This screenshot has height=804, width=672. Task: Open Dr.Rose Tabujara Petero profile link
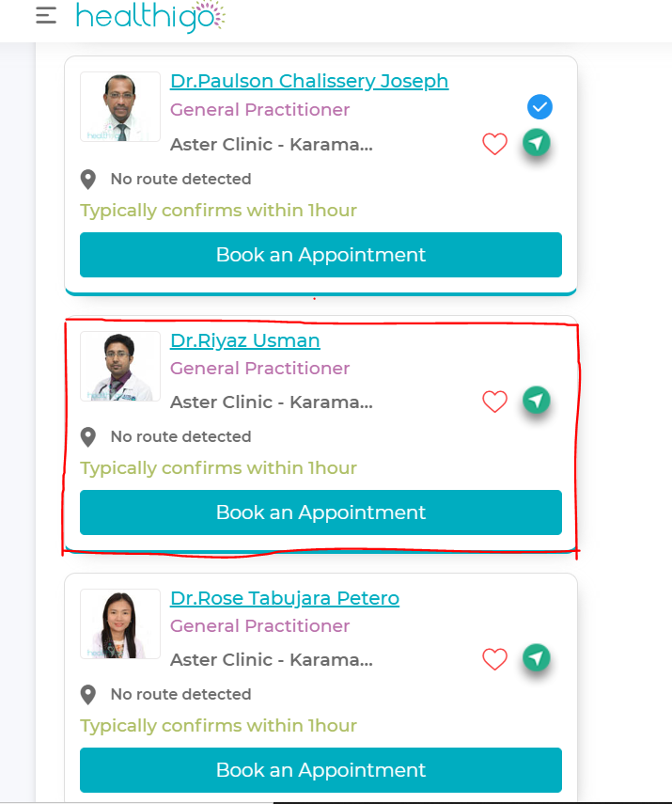(x=285, y=598)
